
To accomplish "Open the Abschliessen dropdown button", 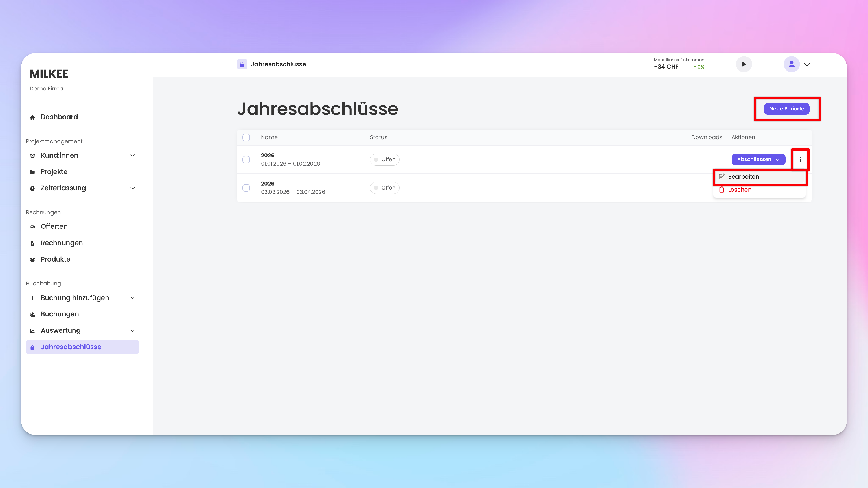I will (x=758, y=159).
